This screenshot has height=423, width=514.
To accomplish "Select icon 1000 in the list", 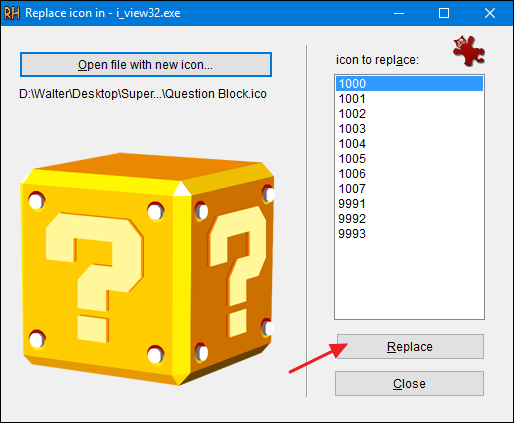I will (409, 83).
